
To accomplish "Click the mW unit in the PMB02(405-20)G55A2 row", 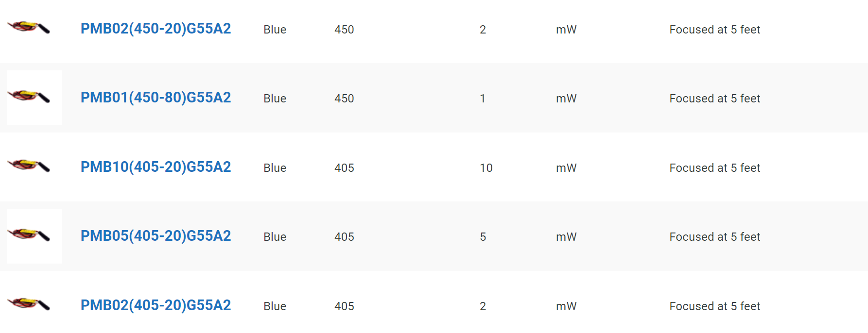I will (x=566, y=306).
